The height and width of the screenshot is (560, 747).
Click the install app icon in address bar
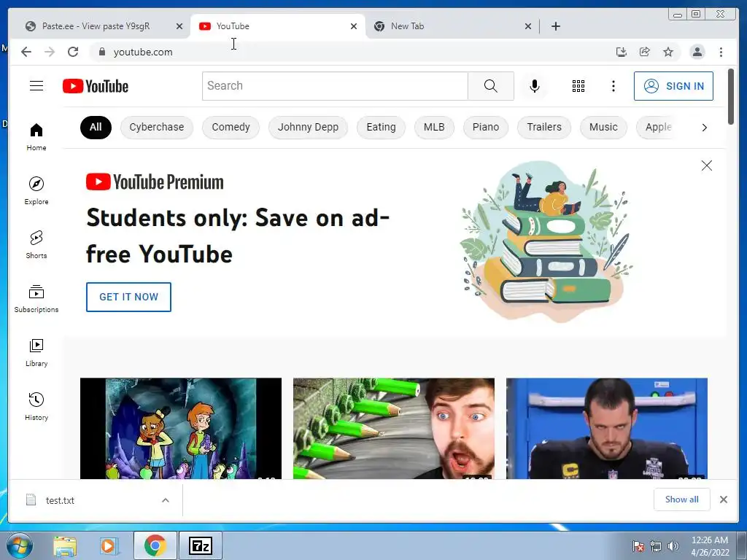pos(621,52)
